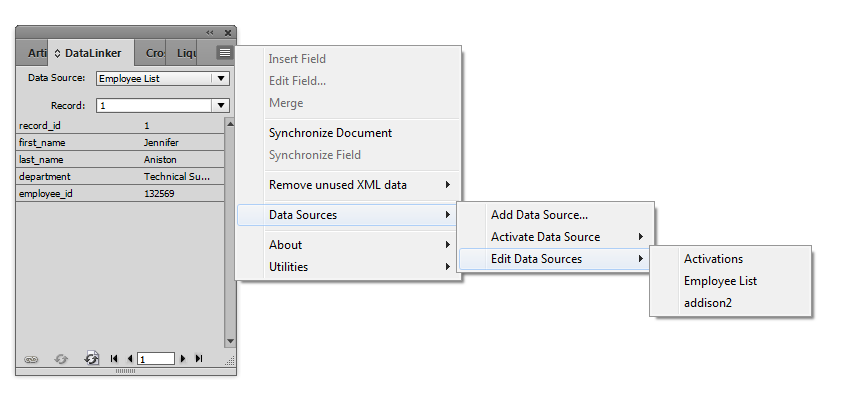844x412 pixels.
Task: Jump to the last record
Action: [x=199, y=359]
